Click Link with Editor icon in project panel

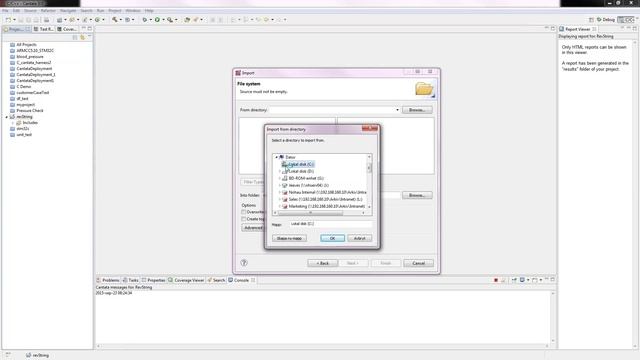pos(82,37)
